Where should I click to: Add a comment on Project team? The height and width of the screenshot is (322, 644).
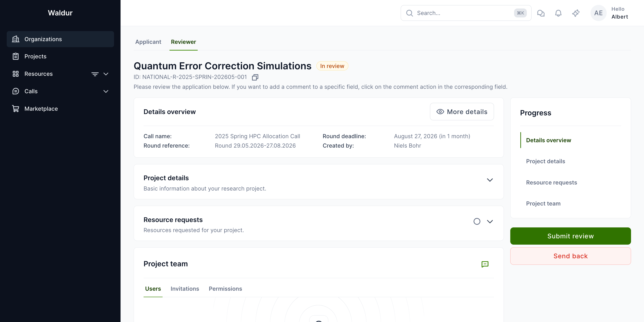tap(485, 264)
